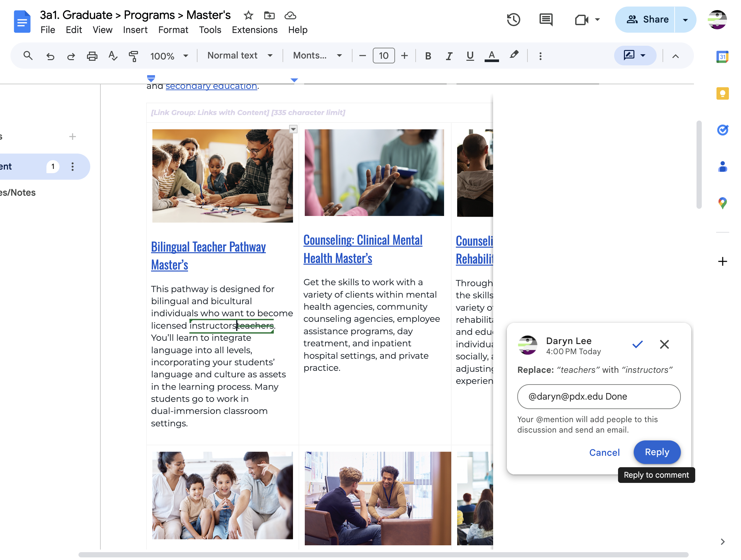Open version history clock icon
The width and height of the screenshot is (741, 560).
pyautogui.click(x=513, y=19)
